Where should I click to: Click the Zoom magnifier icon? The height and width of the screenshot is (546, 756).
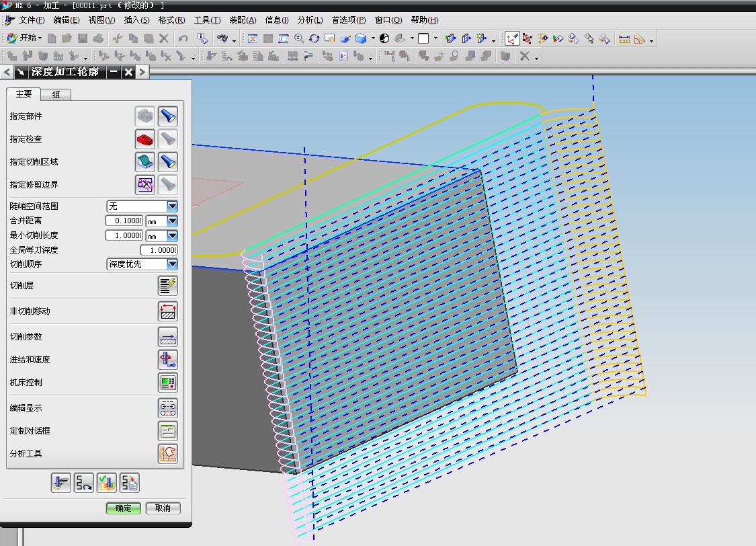[x=299, y=38]
